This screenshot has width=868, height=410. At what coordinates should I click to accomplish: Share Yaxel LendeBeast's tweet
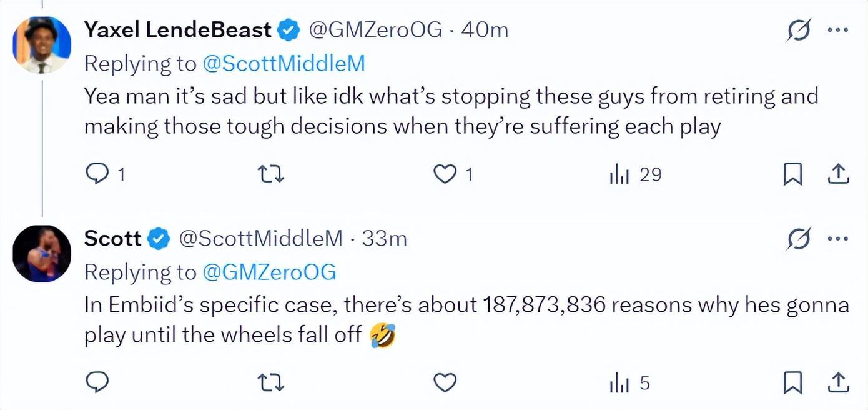point(837,174)
